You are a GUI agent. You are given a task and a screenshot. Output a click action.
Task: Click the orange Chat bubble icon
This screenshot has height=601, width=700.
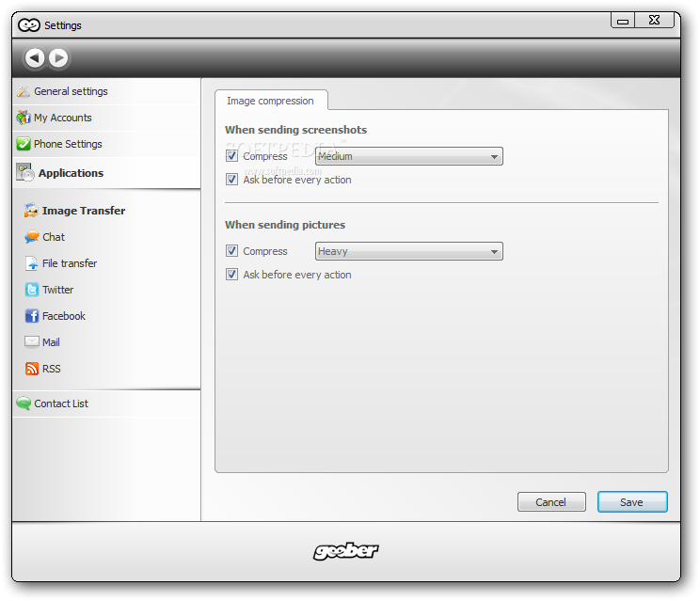tap(32, 237)
